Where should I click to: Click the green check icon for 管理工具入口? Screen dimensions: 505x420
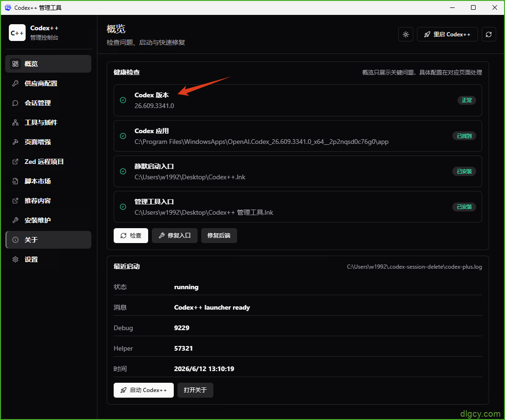[123, 207]
